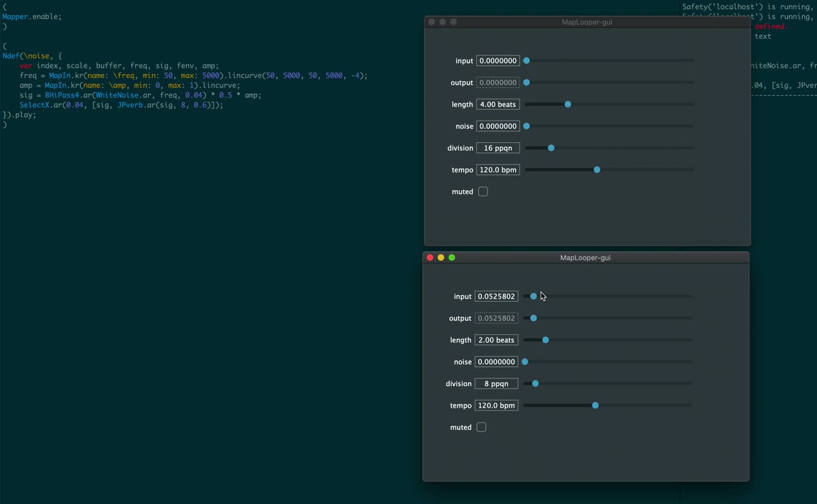Click the '}).play;' line in the editor
Viewport: 817px width, 504px height.
pos(19,115)
